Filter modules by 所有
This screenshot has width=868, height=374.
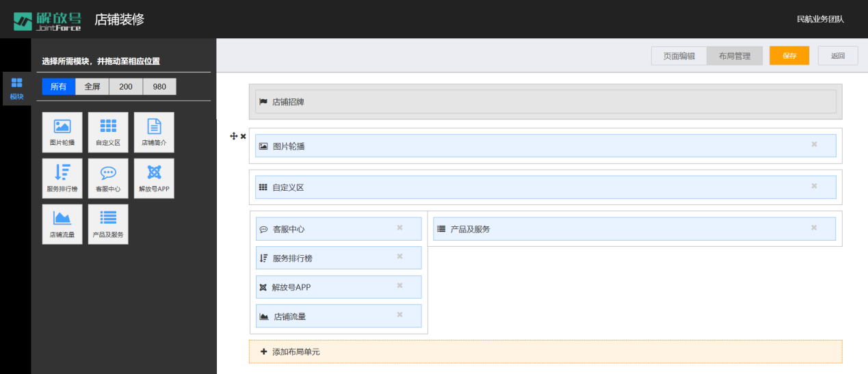coord(58,87)
